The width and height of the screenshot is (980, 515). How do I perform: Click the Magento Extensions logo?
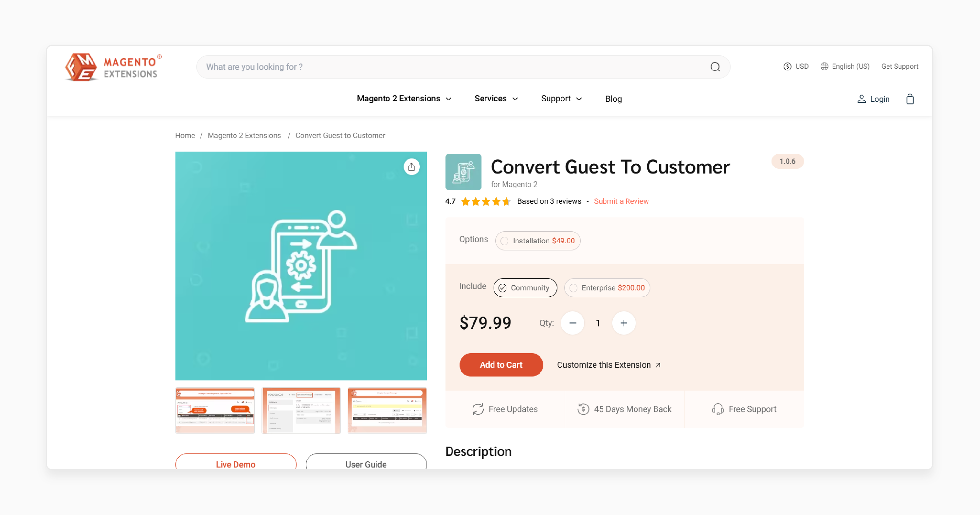(x=113, y=67)
